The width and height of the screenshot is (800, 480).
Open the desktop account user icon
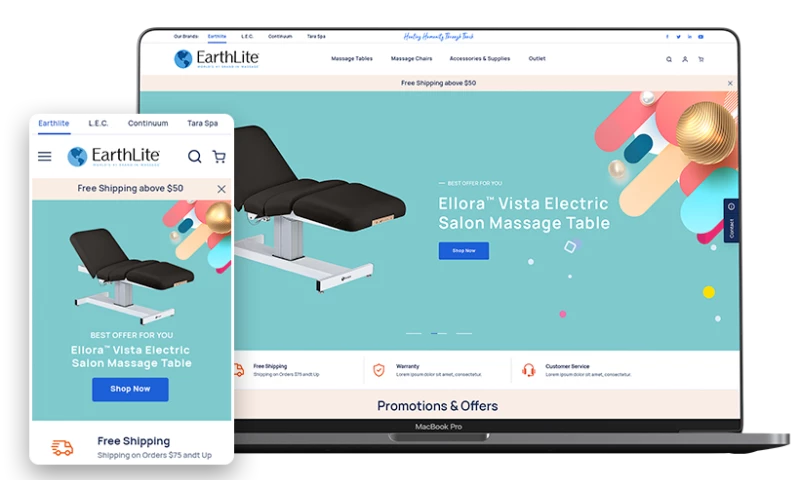coord(685,59)
